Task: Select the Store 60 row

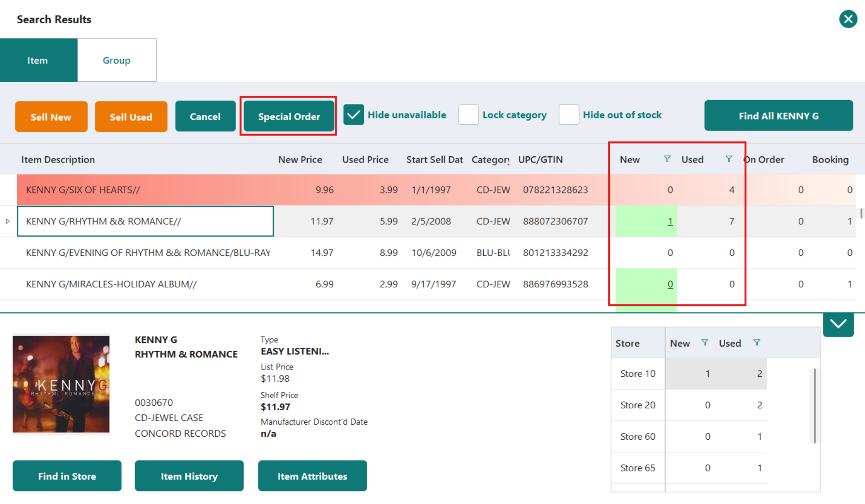Action: (x=689, y=436)
